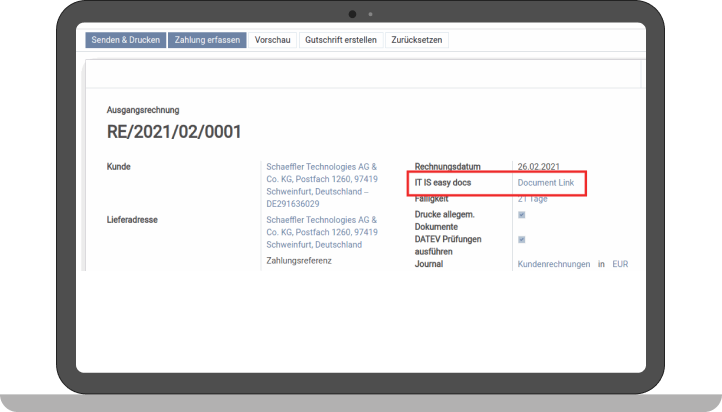Click the Ausgangsrechnung heading label

click(x=143, y=110)
